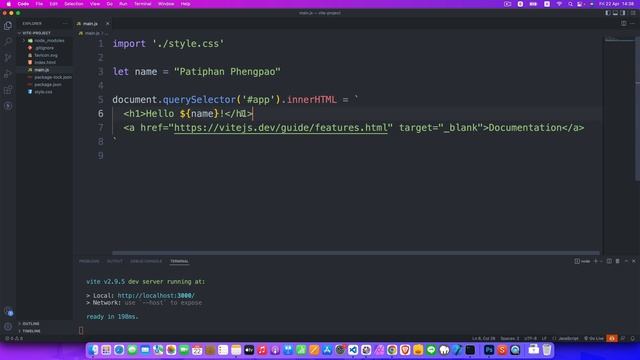
Task: Open Apple TV from the Dock
Action: (x=249, y=350)
